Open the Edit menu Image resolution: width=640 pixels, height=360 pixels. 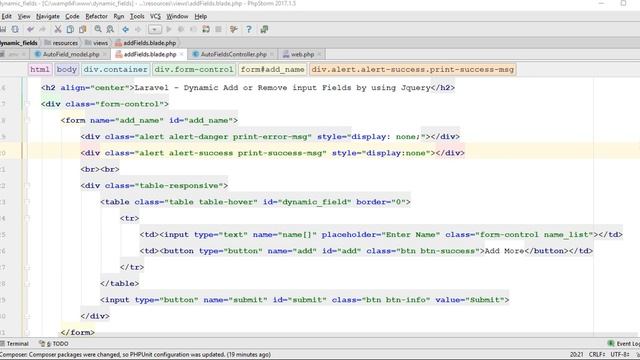pyautogui.click(x=6, y=16)
